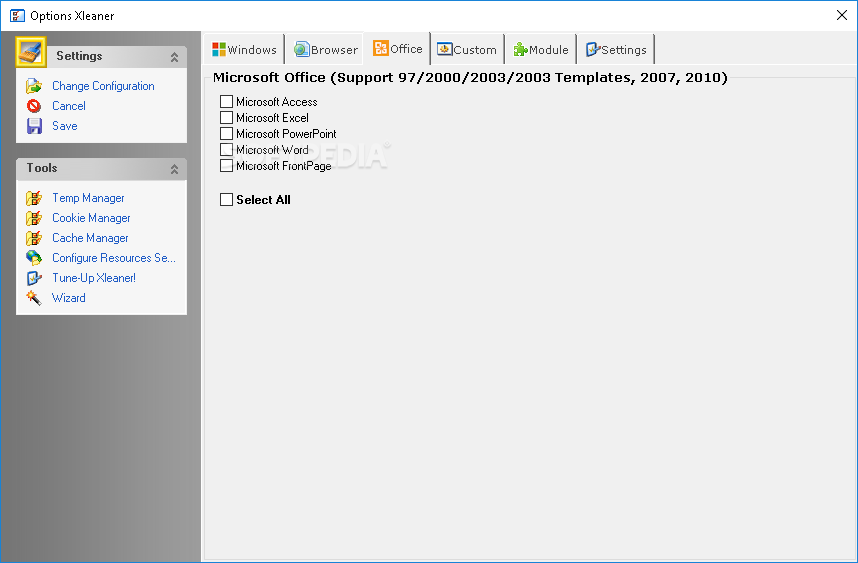Viewport: 858px width, 563px height.
Task: Click the Settings tab checklist icon
Action: pos(593,50)
